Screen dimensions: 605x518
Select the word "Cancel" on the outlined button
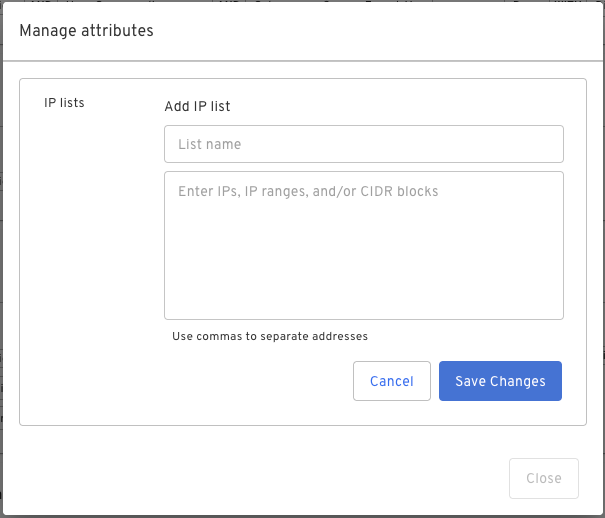coord(391,381)
